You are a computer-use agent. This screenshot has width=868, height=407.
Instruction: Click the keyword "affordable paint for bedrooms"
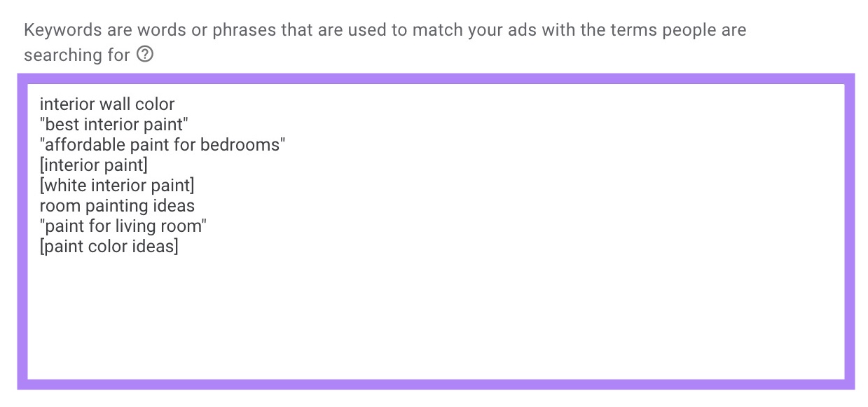pyautogui.click(x=163, y=144)
